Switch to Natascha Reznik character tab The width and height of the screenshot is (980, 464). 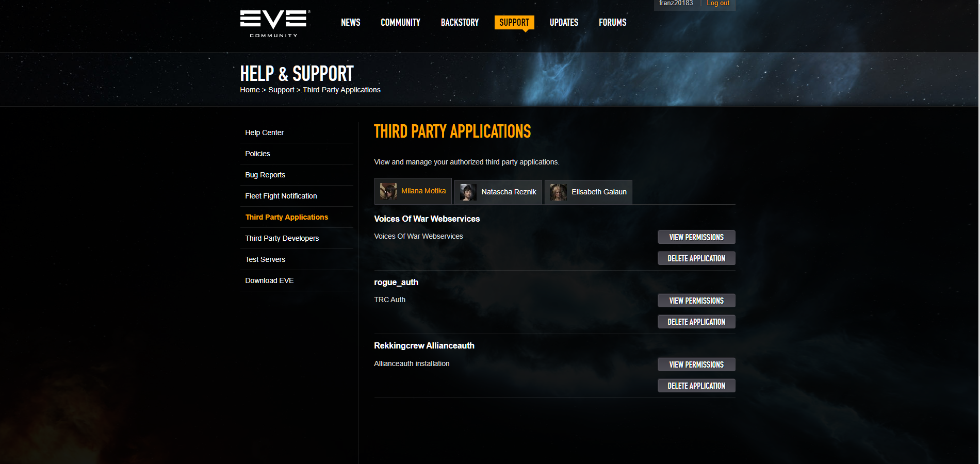498,192
